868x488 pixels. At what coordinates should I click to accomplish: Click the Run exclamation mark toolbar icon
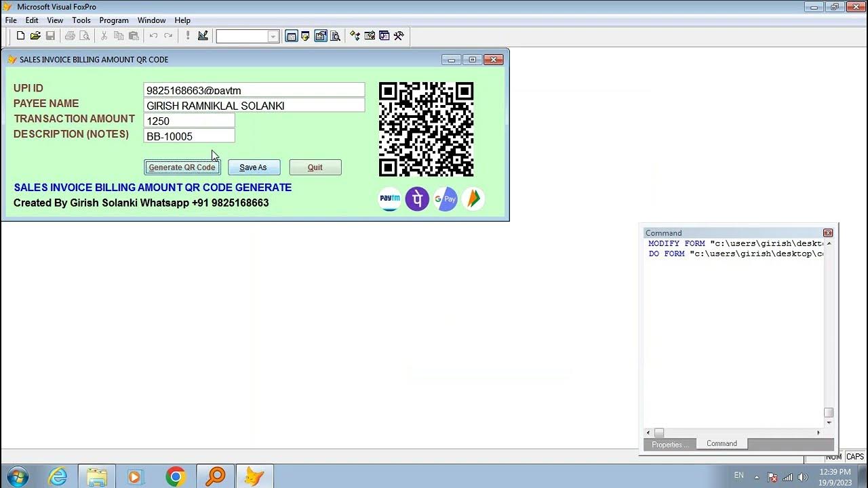point(188,36)
